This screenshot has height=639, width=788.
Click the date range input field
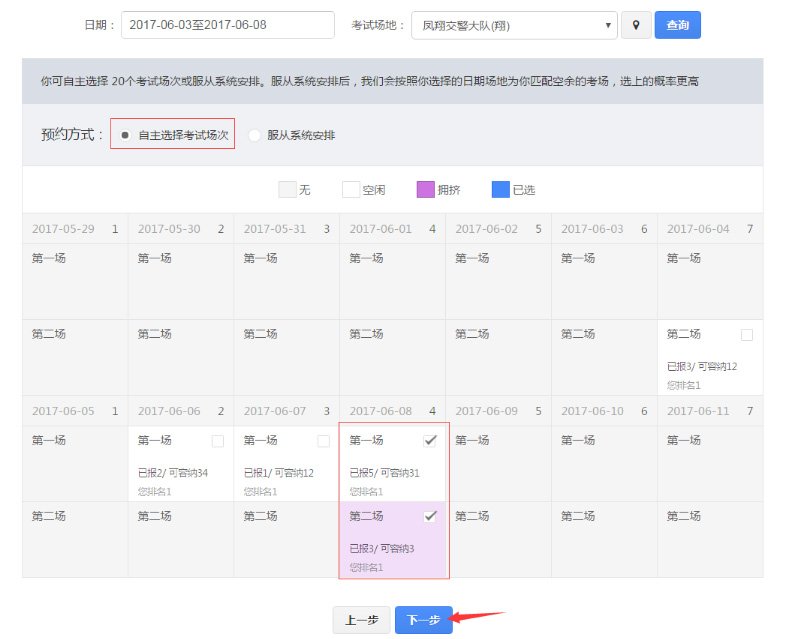pos(227,25)
